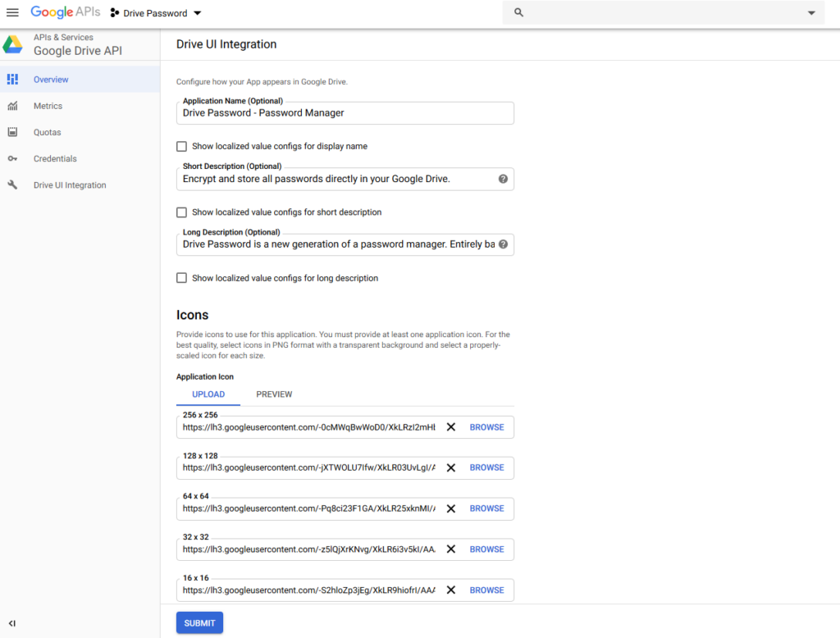
Task: Clear the 256 x 256 icon URL
Action: [451, 427]
